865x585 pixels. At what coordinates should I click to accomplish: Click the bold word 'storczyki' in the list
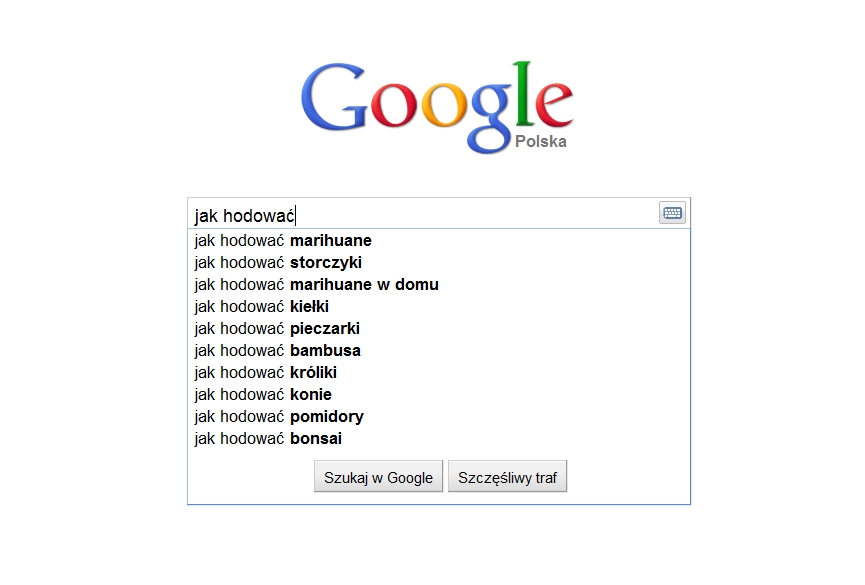click(326, 263)
